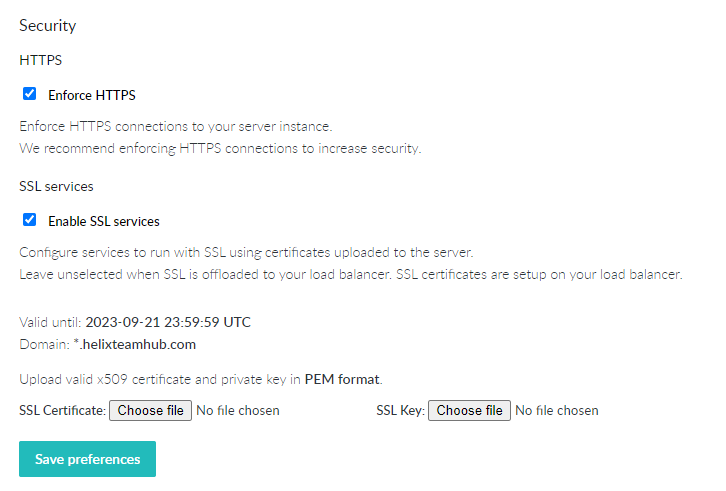Click the *.helixteamhub.com domain value

click(140, 344)
